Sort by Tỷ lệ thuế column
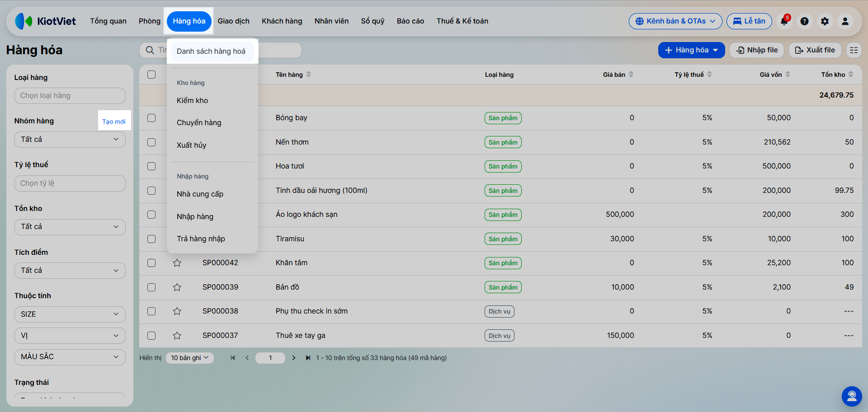This screenshot has height=412, width=868. coord(693,75)
